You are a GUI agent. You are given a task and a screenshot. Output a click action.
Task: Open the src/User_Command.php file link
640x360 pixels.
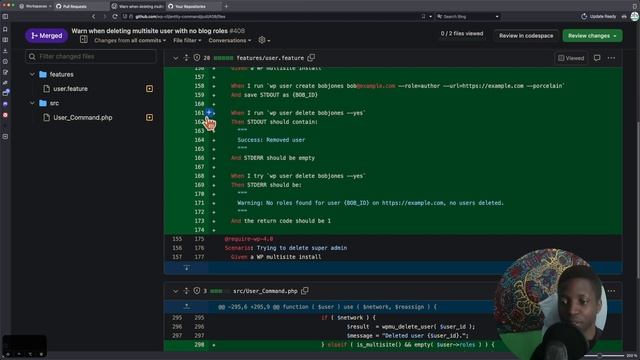tap(265, 291)
